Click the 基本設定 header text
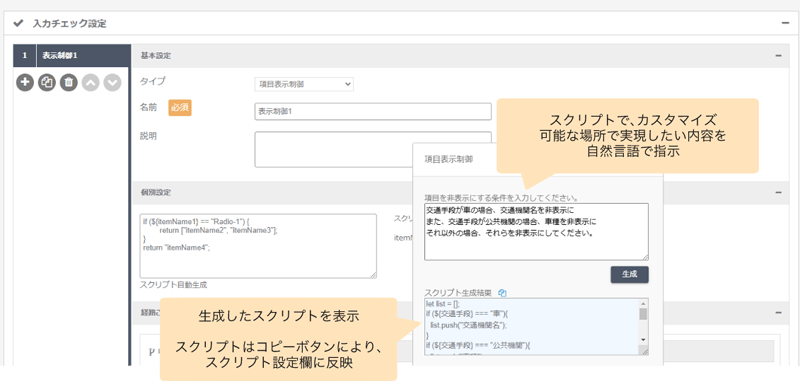Screen dimensions: 800x381 156,56
